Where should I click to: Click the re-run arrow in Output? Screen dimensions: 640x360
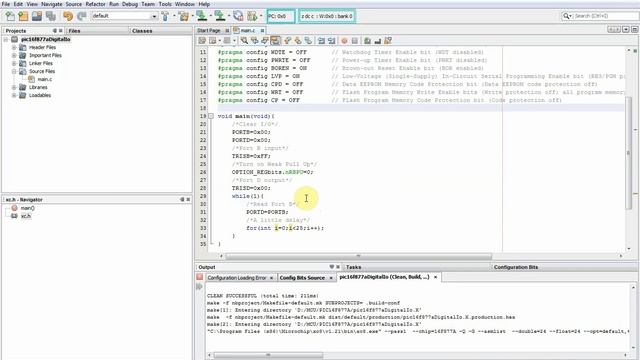[200, 287]
